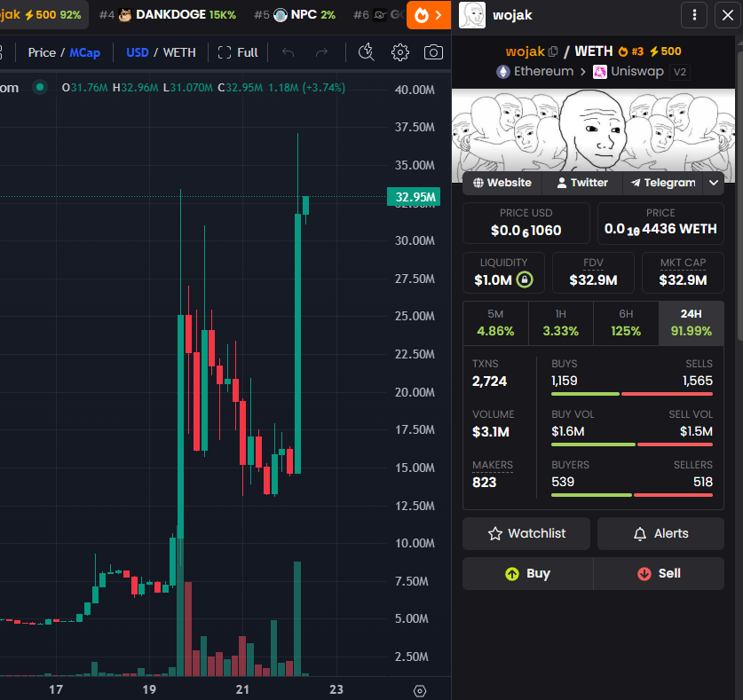The image size is (743, 700).
Task: Click the PRICE USD box
Action: click(x=526, y=223)
